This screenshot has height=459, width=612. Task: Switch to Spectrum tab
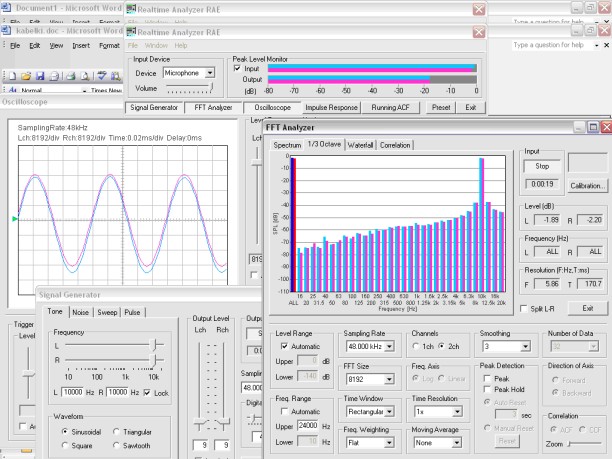[x=287, y=145]
